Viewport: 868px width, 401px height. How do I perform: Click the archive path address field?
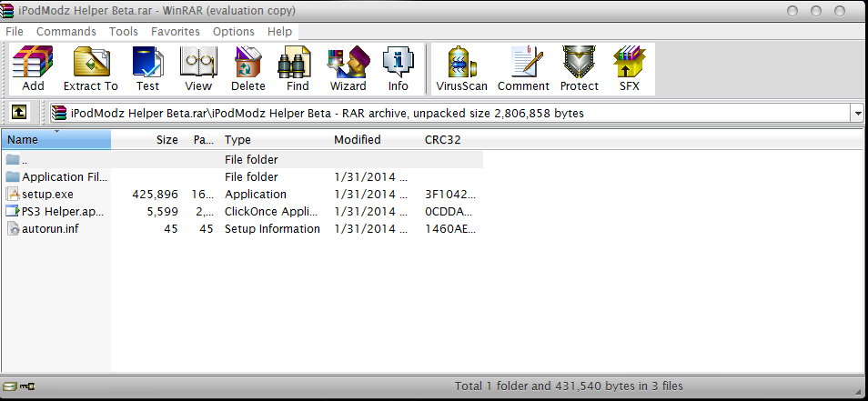450,114
